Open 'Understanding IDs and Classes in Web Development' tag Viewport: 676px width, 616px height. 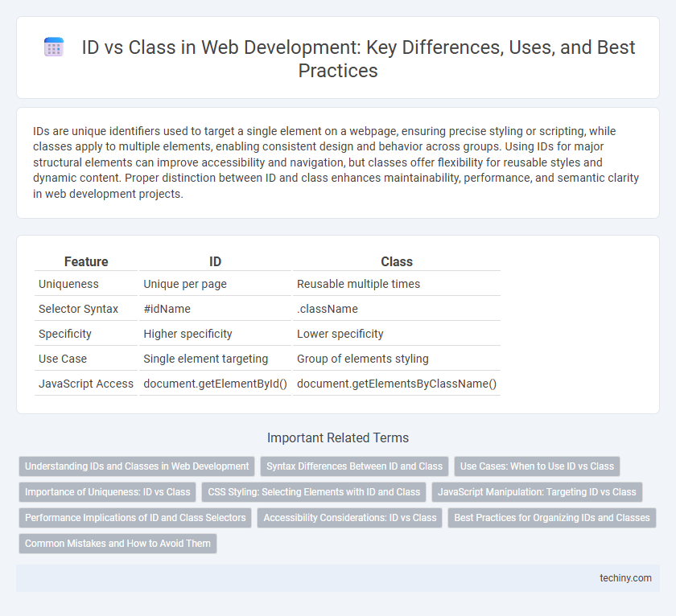coord(137,466)
